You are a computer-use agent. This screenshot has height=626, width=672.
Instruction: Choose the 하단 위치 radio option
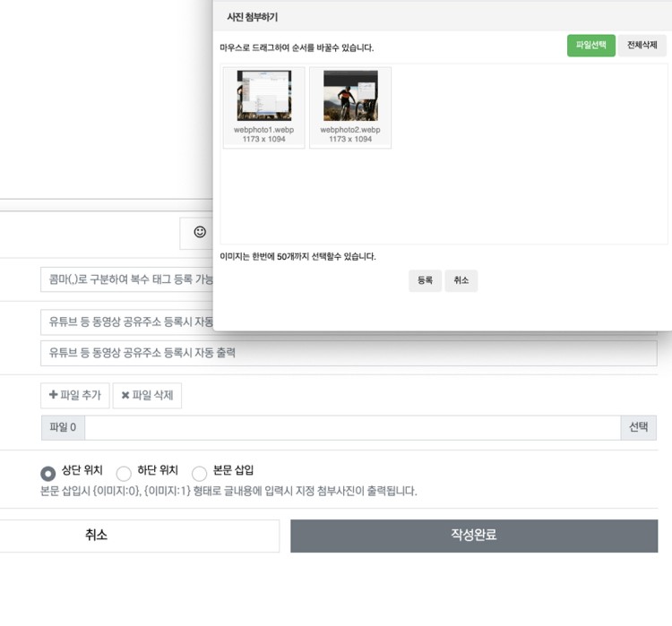pyautogui.click(x=124, y=473)
